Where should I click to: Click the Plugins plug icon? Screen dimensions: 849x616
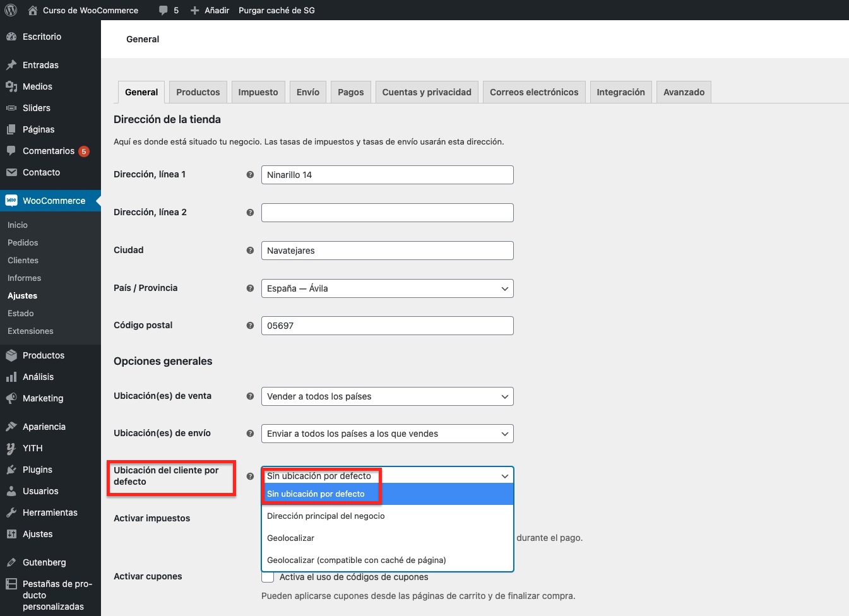click(x=11, y=470)
